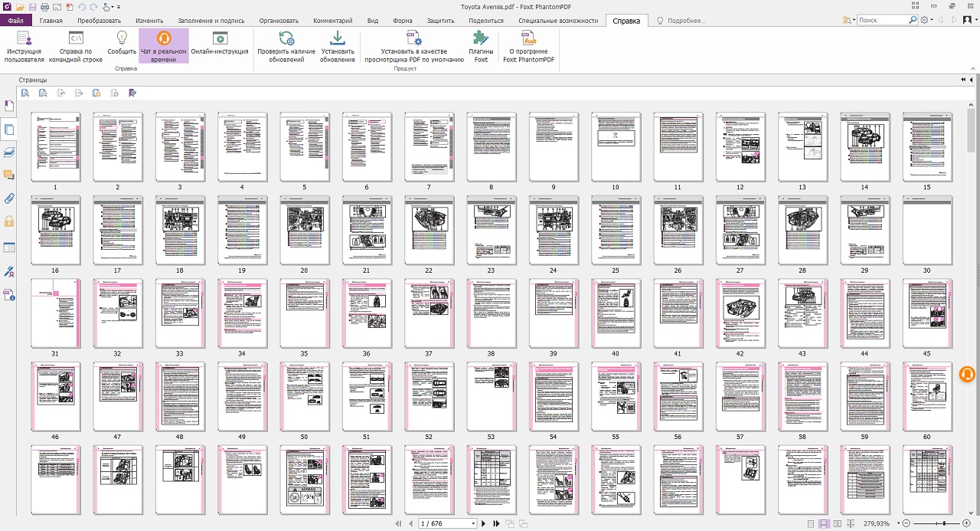The image size is (980, 531).
Task: Open the User Manual (Инструкция пользователя)
Action: pyautogui.click(x=24, y=46)
